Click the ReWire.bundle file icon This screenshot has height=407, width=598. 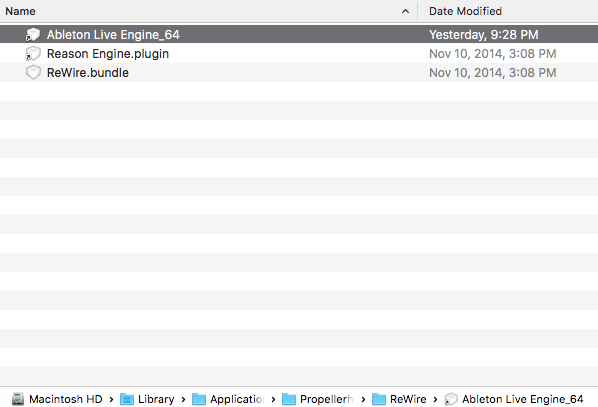[x=33, y=72]
